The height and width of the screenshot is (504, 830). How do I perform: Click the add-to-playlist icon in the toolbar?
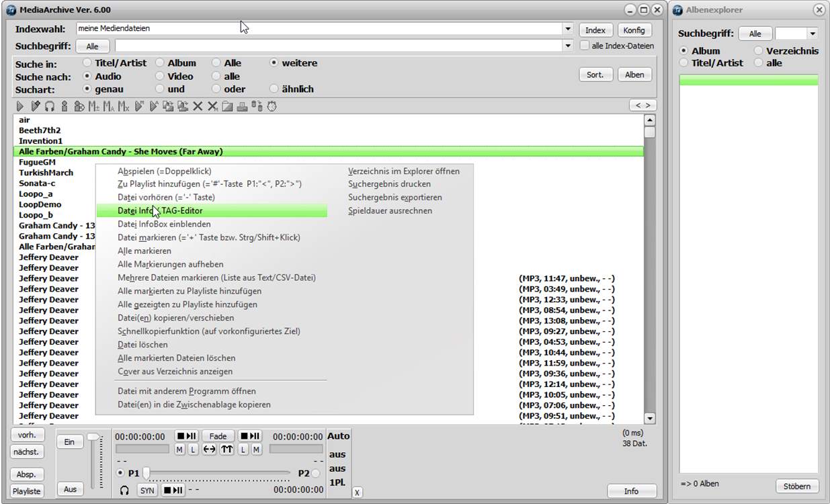[x=36, y=106]
